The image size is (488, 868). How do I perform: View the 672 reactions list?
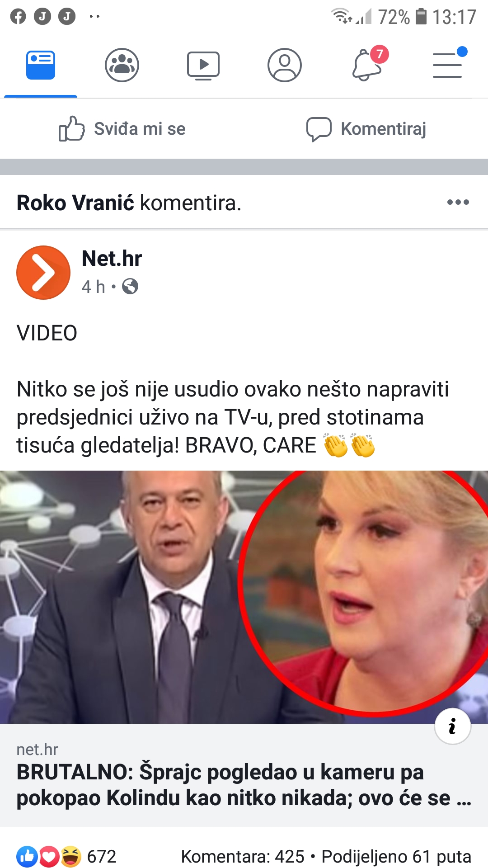66,856
